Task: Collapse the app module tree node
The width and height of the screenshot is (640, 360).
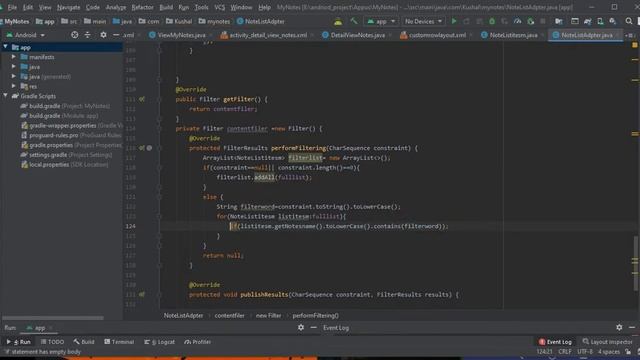Action: coord(5,47)
